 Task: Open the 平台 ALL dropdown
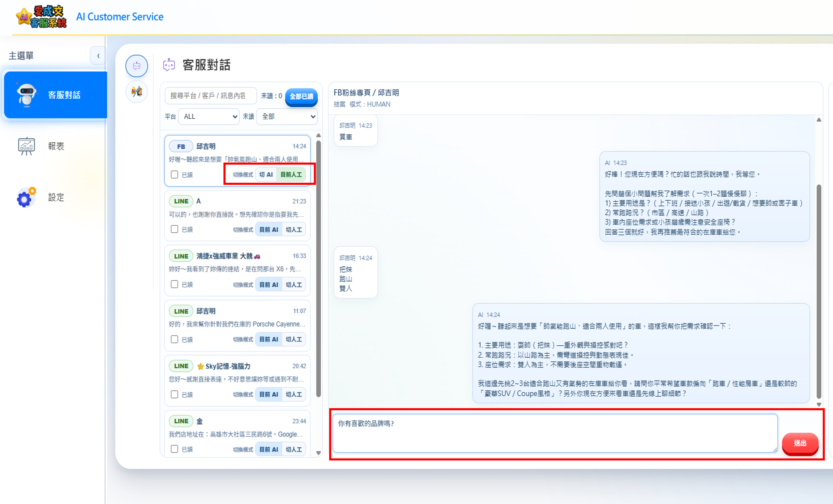point(209,116)
